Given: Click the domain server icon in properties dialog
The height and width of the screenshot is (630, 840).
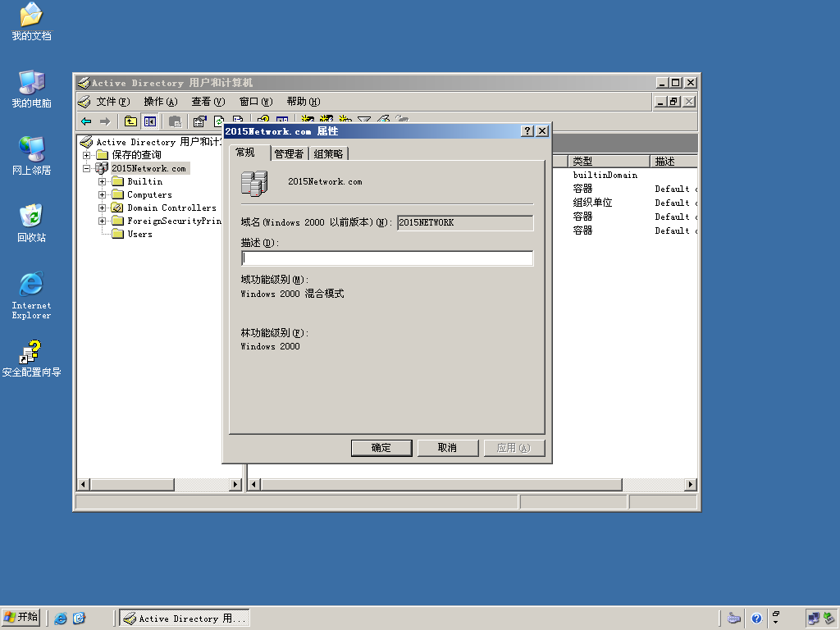Looking at the screenshot, I should pos(254,184).
